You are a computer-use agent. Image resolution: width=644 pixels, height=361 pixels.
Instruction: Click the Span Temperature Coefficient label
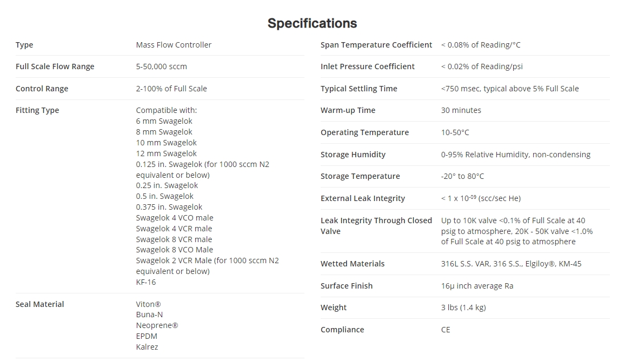[376, 45]
